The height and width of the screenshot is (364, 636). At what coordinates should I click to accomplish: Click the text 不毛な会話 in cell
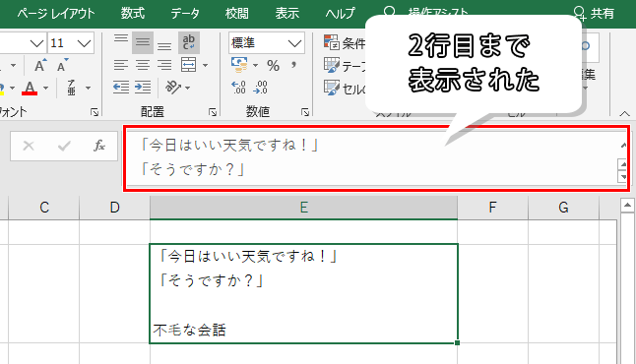189,331
